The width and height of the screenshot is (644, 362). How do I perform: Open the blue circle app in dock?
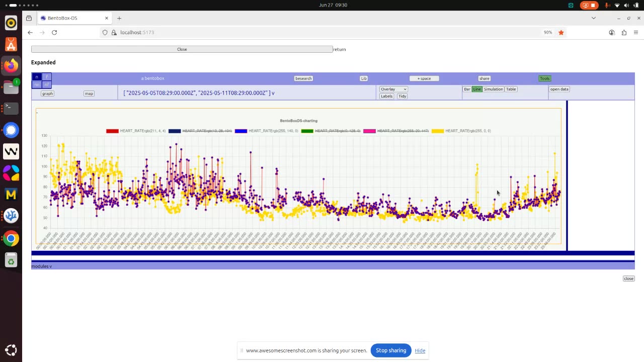(x=11, y=130)
